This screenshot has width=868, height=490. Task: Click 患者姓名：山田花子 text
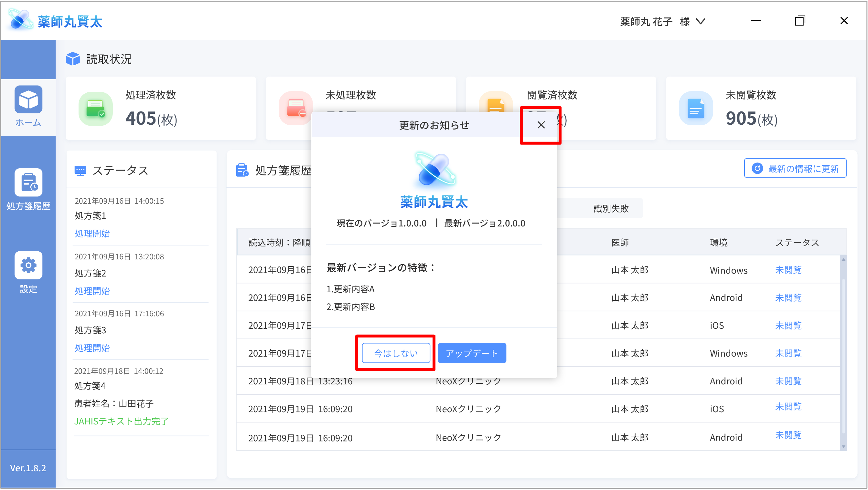pyautogui.click(x=114, y=403)
